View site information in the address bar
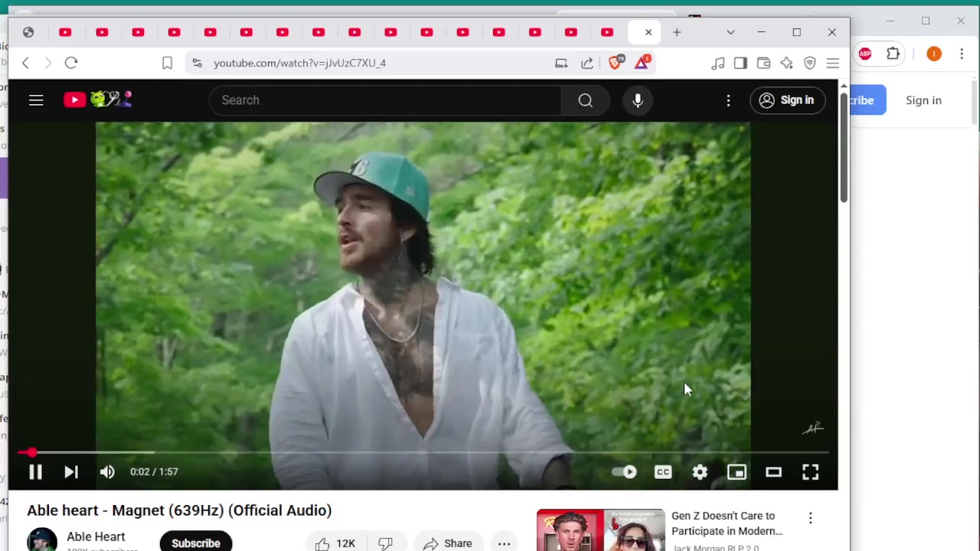Image resolution: width=980 pixels, height=551 pixels. pos(197,63)
